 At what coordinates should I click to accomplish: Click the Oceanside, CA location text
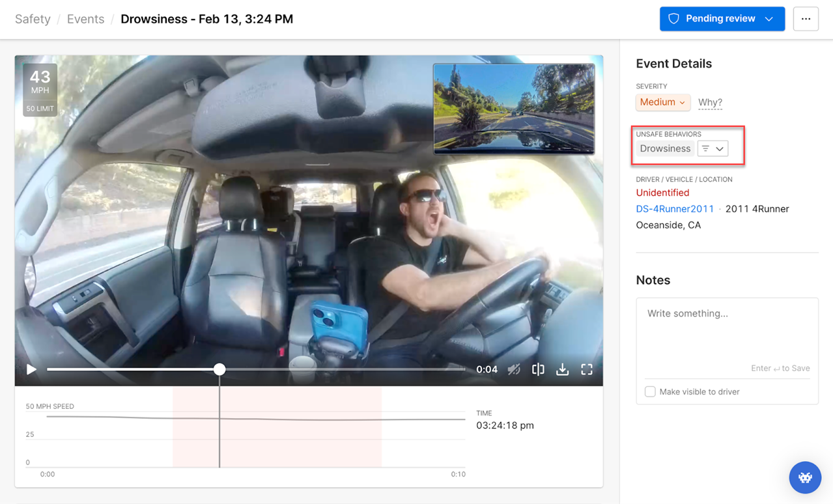pos(668,225)
